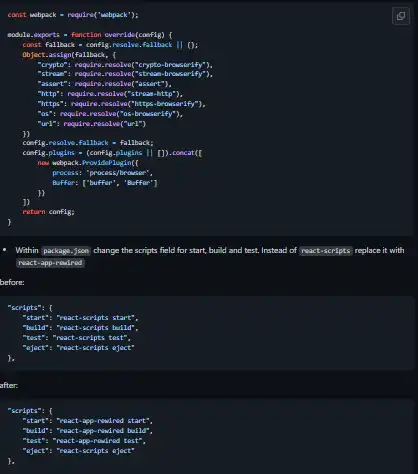The height and width of the screenshot is (474, 418).
Task: Click '"start": "react-app-rewired start"' line
Action: pos(88,421)
